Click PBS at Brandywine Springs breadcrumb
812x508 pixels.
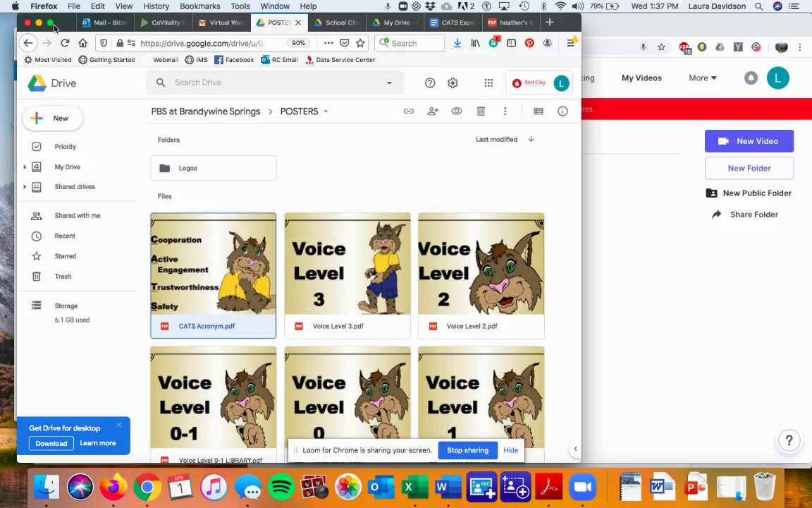click(206, 111)
